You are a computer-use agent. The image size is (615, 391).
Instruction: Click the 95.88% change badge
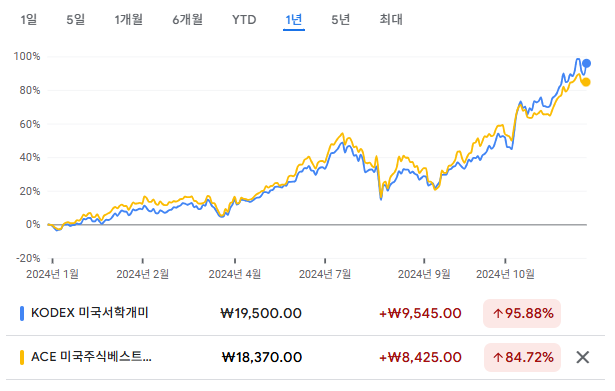522,313
